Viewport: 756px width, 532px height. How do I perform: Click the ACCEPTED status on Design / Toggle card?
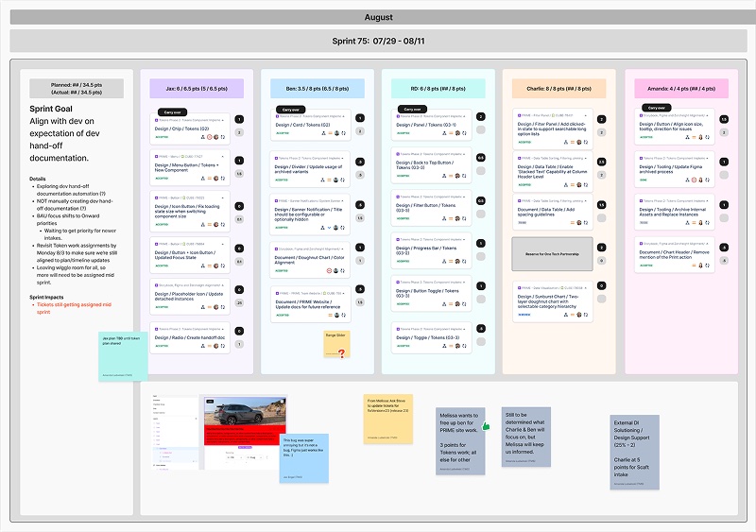click(x=404, y=346)
